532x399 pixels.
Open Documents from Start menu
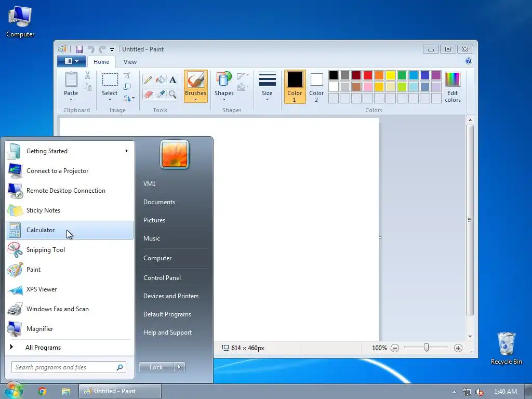coord(159,202)
